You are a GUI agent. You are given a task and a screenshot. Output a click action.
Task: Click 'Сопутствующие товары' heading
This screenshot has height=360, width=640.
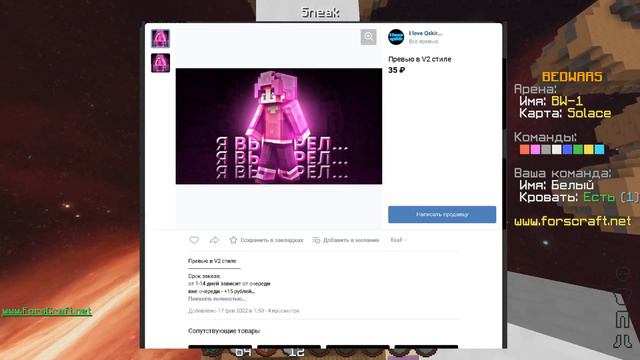pos(224,331)
